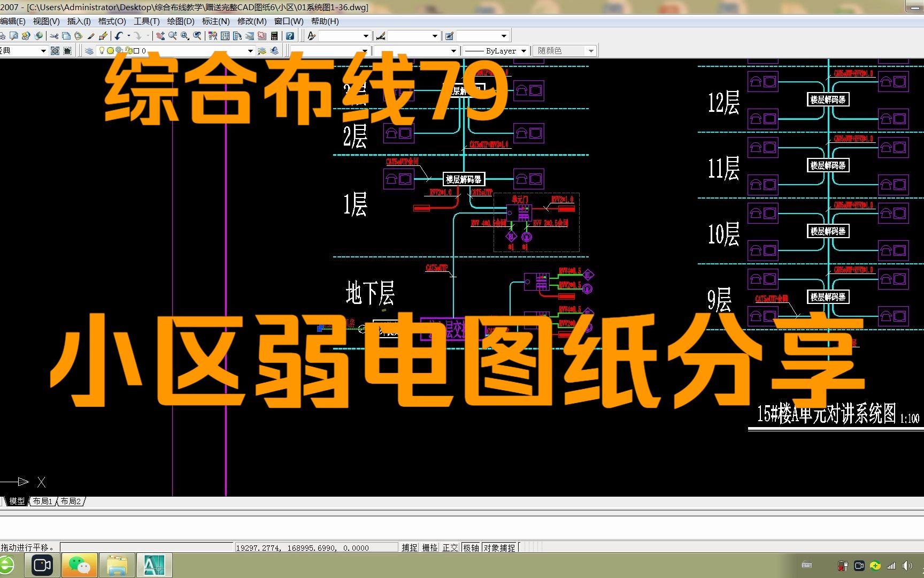Image resolution: width=924 pixels, height=578 pixels.
Task: Click the Plot icon to print
Action: (3, 36)
